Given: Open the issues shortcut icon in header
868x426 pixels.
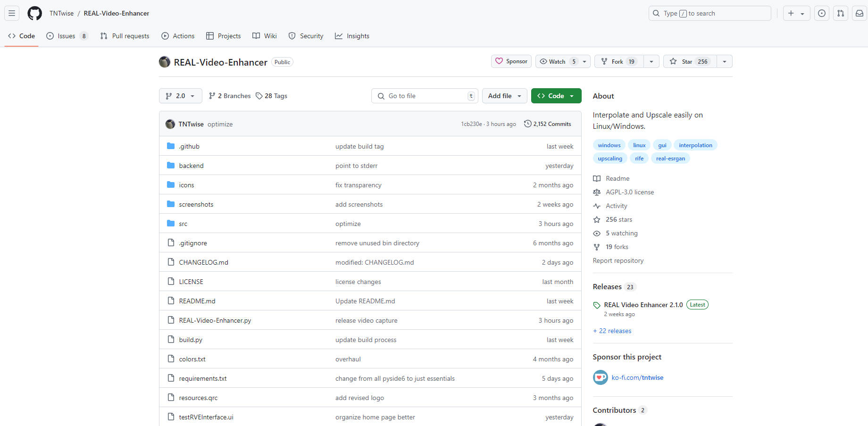Looking at the screenshot, I should pos(822,13).
